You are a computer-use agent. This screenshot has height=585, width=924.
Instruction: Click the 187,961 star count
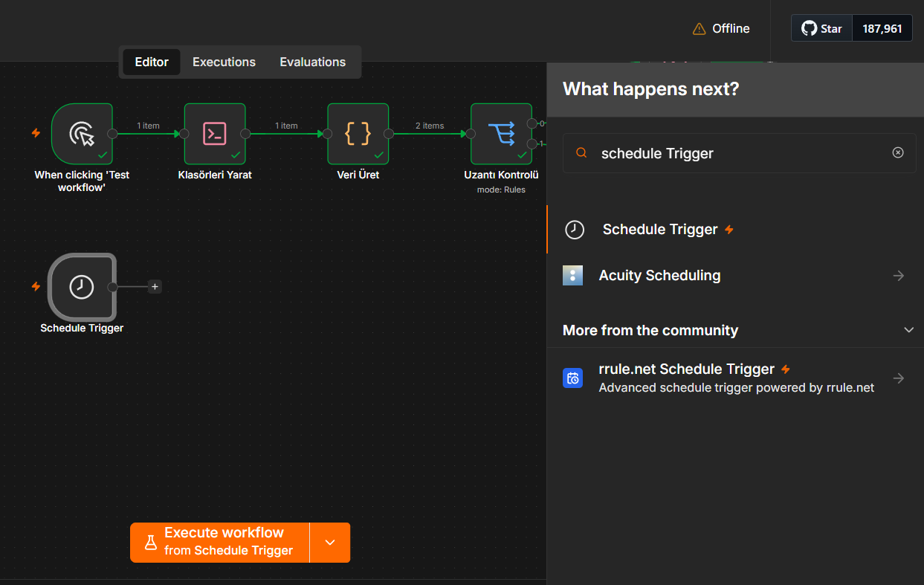[x=882, y=28]
